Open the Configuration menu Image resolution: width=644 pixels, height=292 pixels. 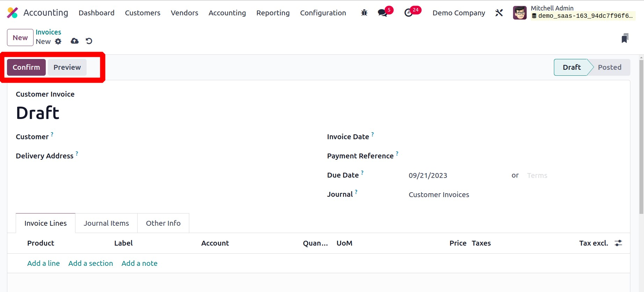(x=323, y=13)
